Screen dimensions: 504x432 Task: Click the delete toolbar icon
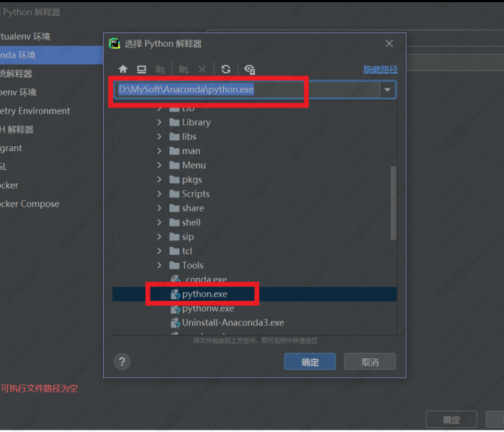coord(202,69)
